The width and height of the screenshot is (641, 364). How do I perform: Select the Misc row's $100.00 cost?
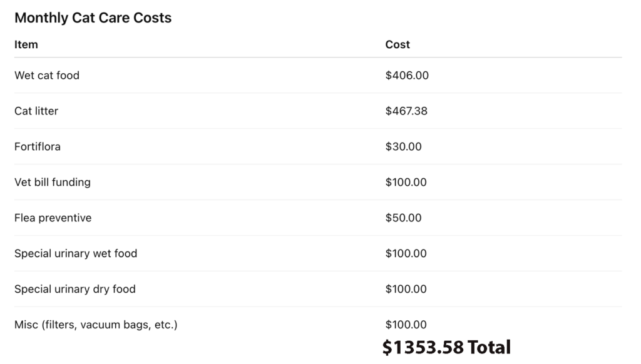(406, 325)
